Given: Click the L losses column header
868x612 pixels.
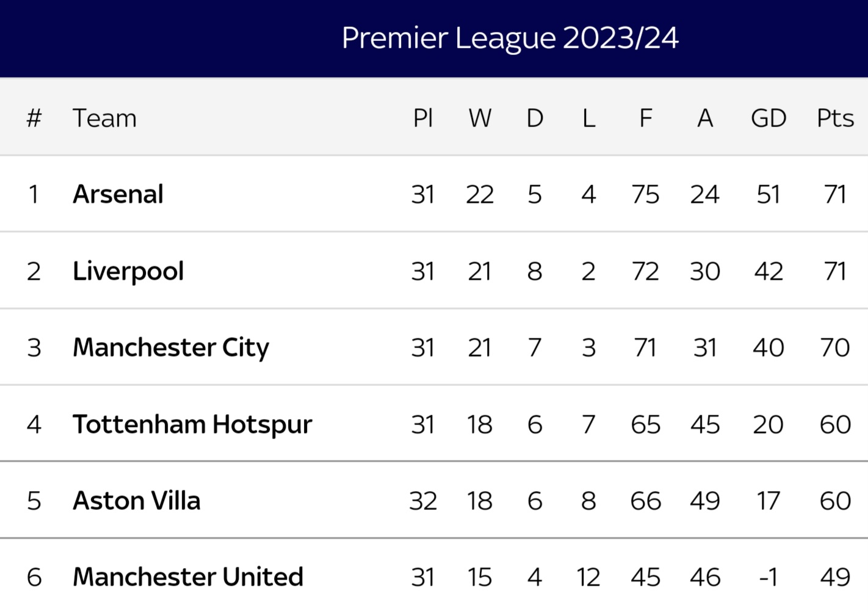Looking at the screenshot, I should (x=588, y=118).
